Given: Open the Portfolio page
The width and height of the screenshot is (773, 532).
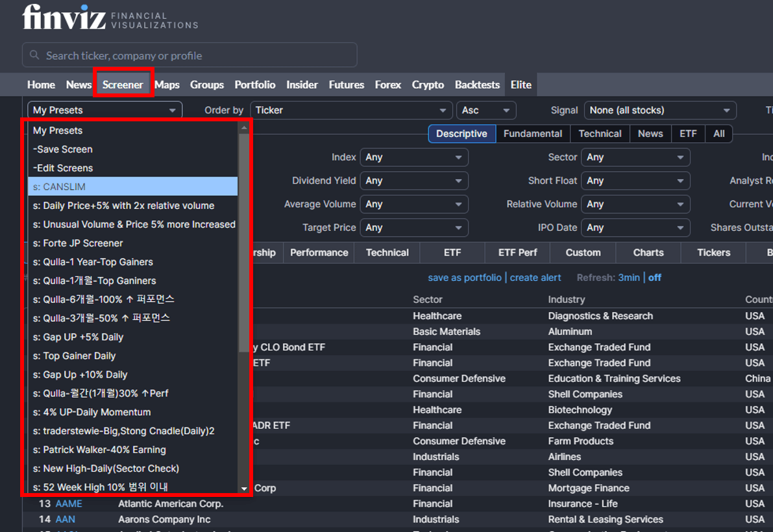Looking at the screenshot, I should (x=255, y=85).
